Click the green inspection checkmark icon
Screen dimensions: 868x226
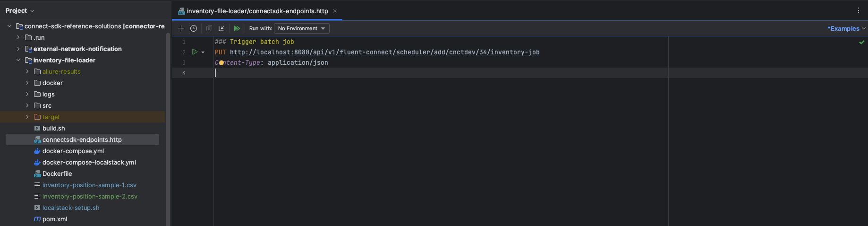coord(861,42)
